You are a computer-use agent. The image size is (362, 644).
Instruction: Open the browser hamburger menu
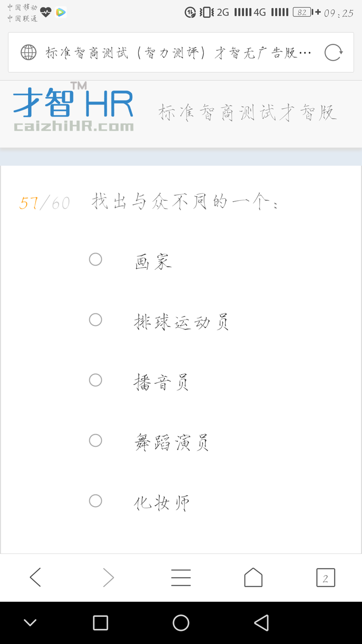click(x=181, y=578)
